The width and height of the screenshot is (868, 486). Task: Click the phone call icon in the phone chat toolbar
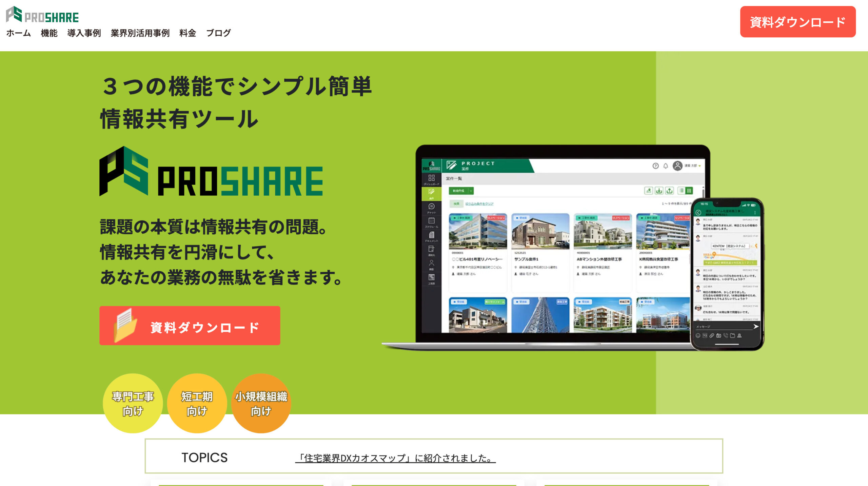(726, 335)
